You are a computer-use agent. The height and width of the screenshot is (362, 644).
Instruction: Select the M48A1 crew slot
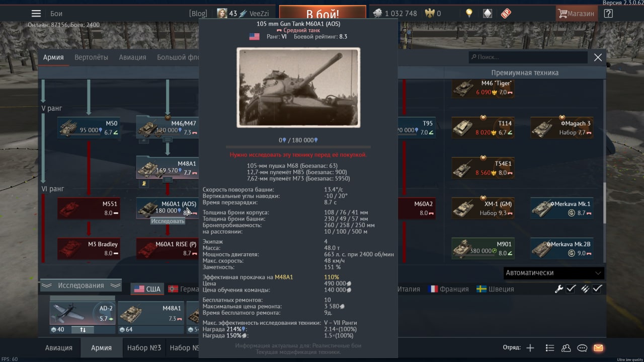(x=150, y=313)
